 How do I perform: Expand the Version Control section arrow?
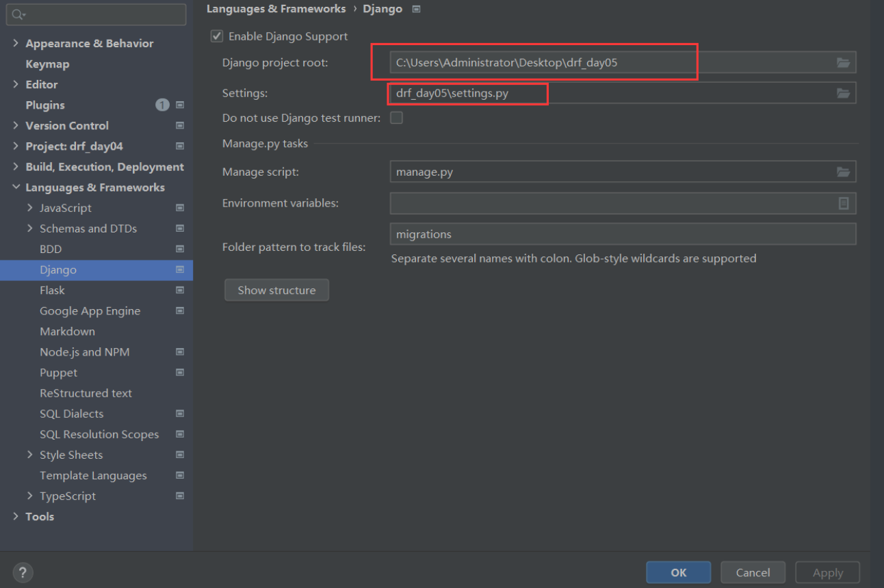[x=16, y=125]
